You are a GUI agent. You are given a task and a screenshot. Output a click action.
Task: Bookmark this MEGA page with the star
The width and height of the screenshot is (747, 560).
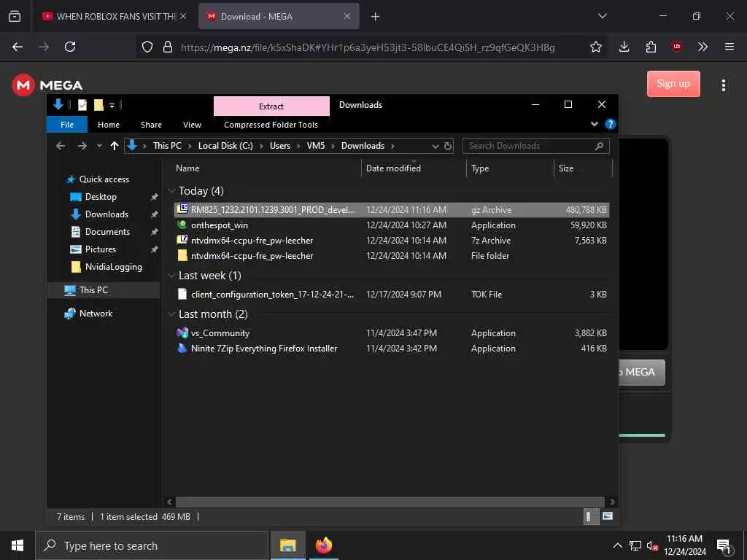point(595,47)
